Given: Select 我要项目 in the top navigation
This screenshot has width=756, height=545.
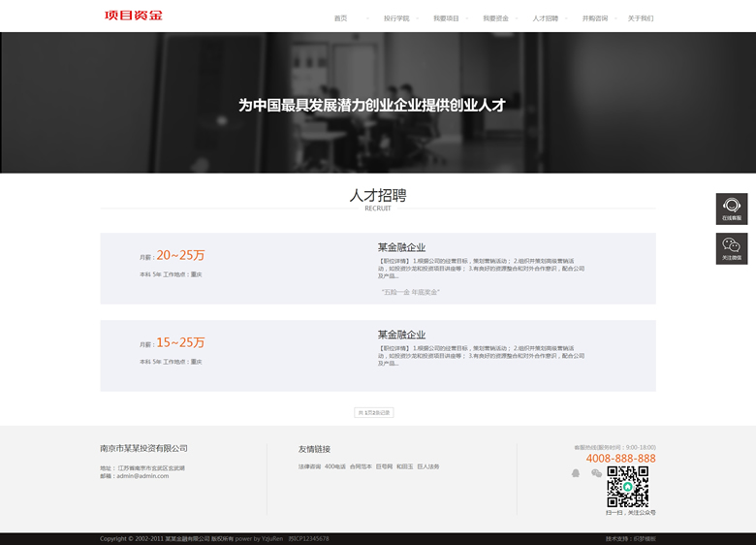Looking at the screenshot, I should 446,18.
